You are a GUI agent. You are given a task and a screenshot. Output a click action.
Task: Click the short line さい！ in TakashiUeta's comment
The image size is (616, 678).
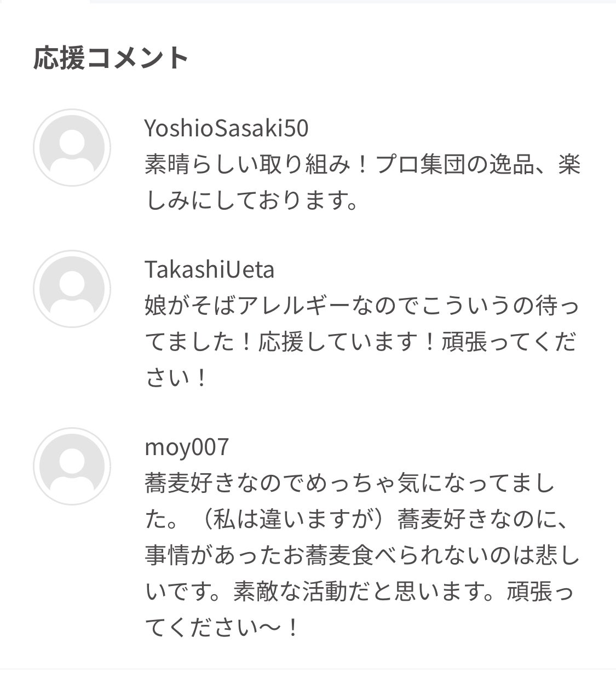click(176, 377)
